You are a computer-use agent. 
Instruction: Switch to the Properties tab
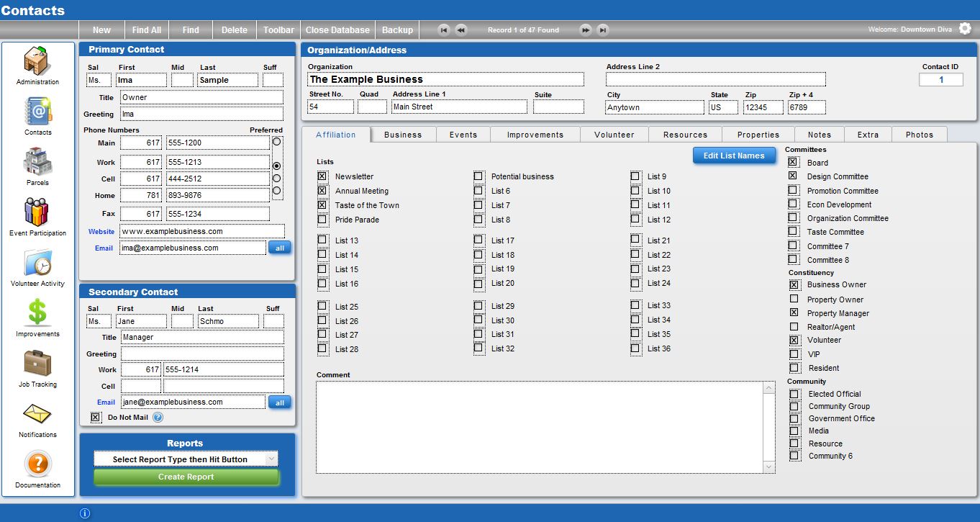pos(758,135)
